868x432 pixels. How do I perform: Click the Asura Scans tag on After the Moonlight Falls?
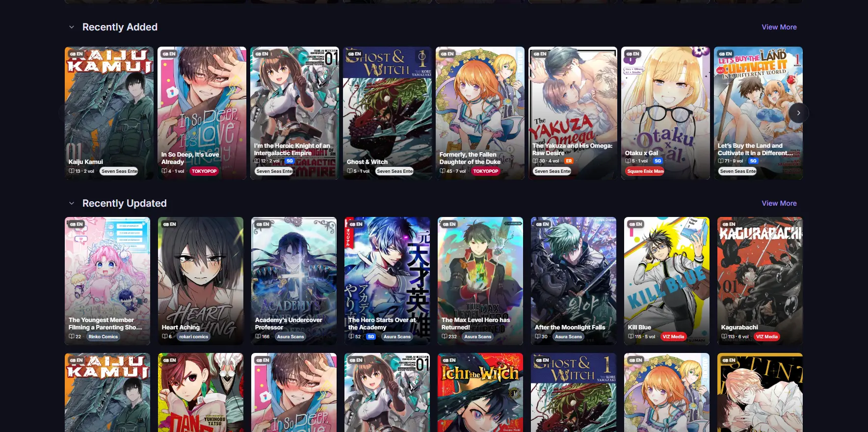point(568,337)
